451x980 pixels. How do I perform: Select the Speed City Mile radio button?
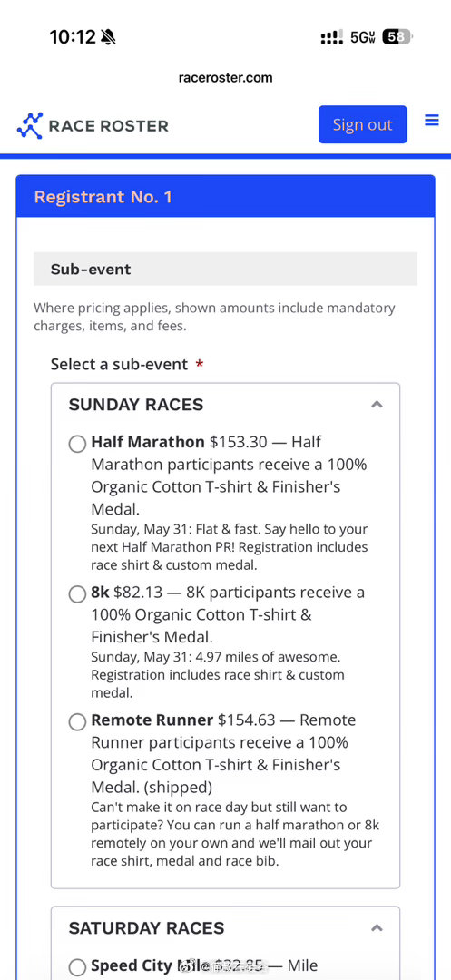coord(77,967)
